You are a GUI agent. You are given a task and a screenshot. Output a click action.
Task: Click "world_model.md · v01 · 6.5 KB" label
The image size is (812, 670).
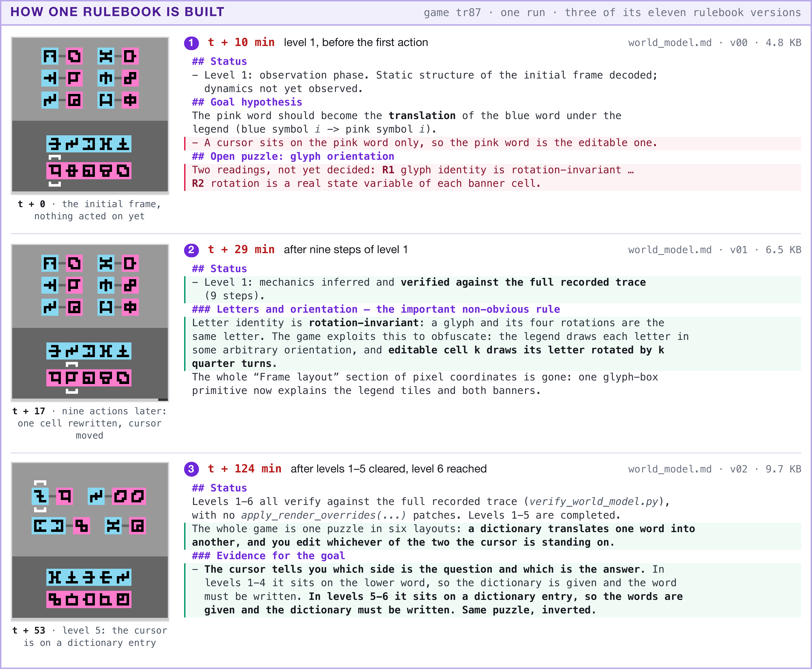coord(714,250)
